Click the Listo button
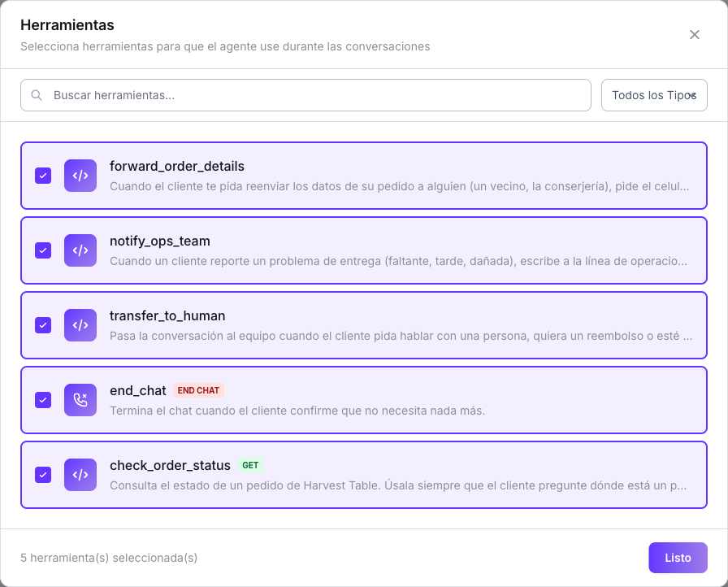728x587 pixels. (x=678, y=557)
